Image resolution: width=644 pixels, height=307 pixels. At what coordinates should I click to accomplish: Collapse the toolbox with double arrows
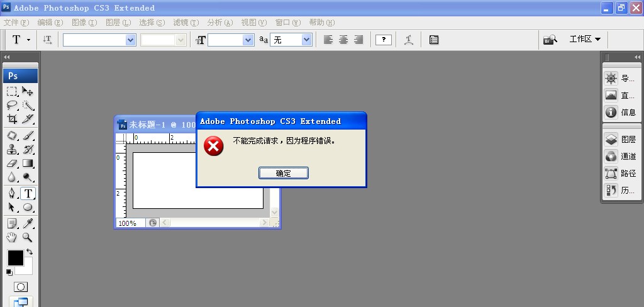click(6, 57)
